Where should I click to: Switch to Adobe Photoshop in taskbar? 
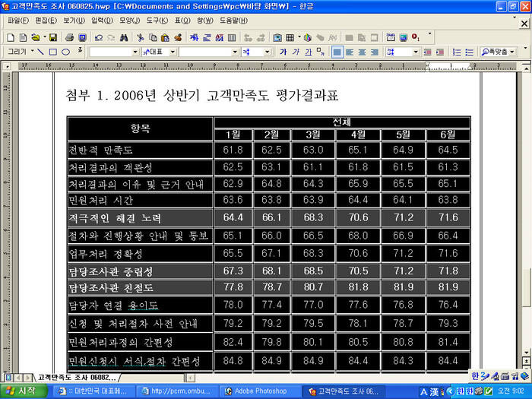click(259, 391)
